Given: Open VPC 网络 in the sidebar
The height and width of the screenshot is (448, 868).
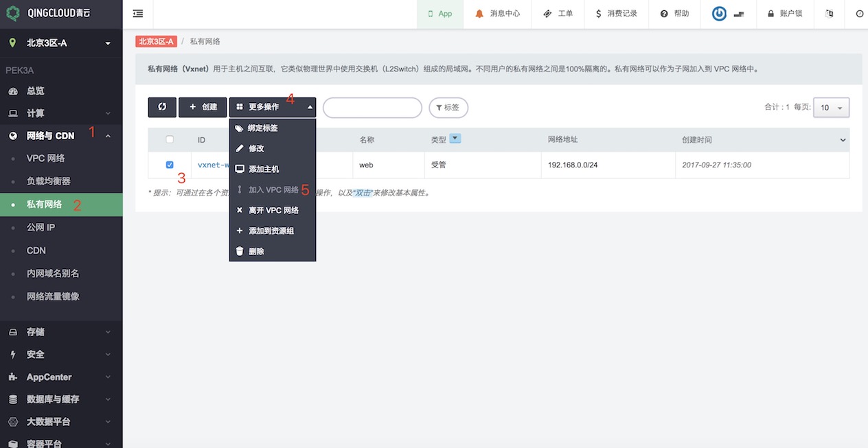Looking at the screenshot, I should (46, 158).
